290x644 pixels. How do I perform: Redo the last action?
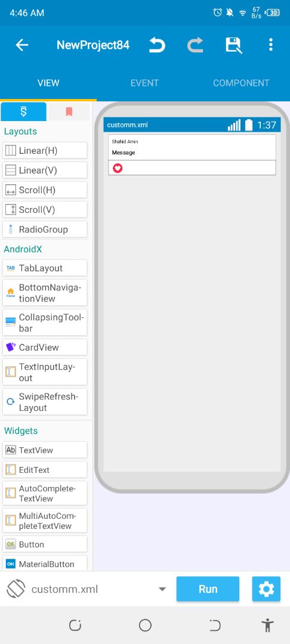pos(195,45)
